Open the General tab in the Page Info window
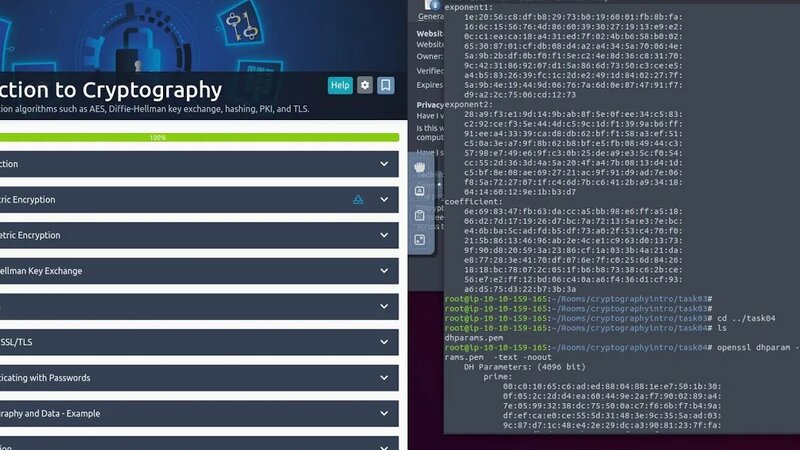The height and width of the screenshot is (450, 800). [x=431, y=16]
